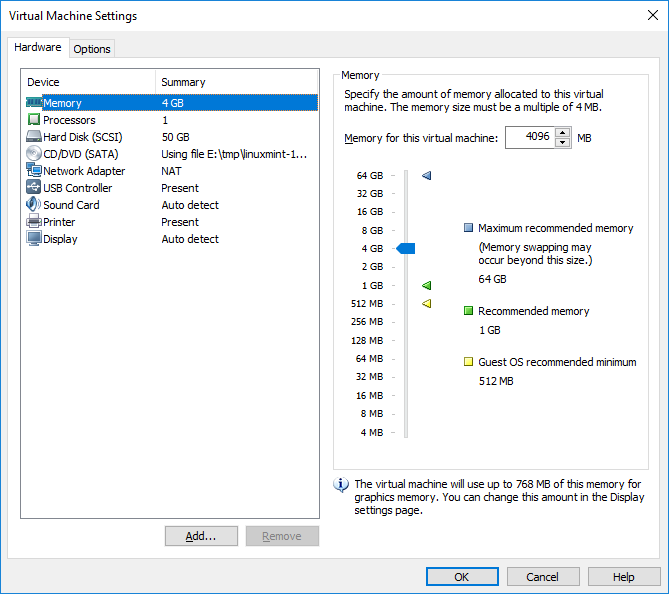Click the yellow guest OS minimum marker
669x594 pixels.
click(427, 303)
